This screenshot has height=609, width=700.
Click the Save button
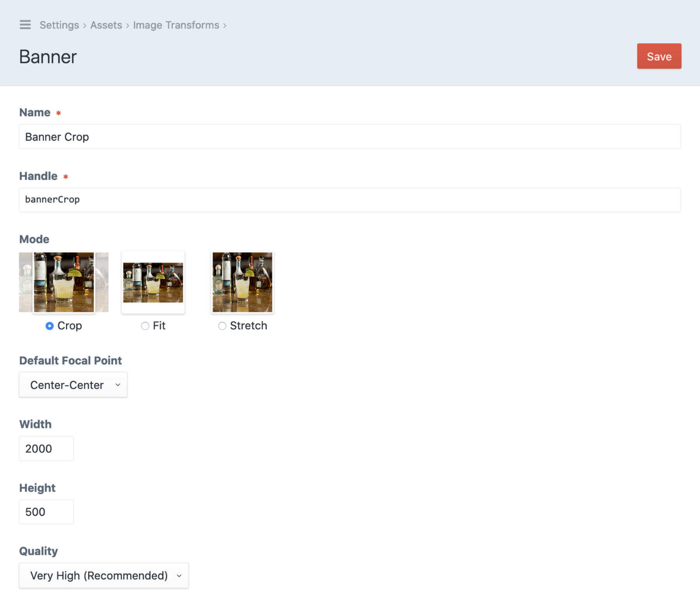tap(659, 56)
